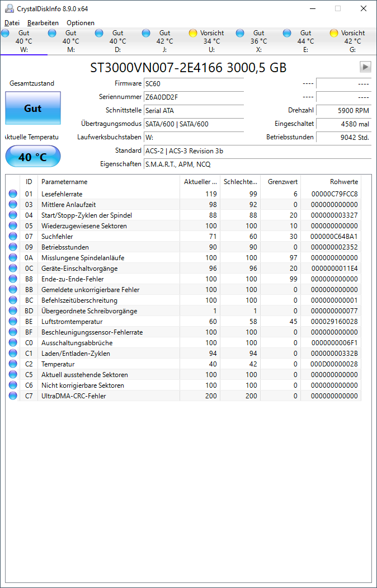Screen dimensions: 377x588
Task: Select drive W: in the disk bar
Action: coord(23,41)
